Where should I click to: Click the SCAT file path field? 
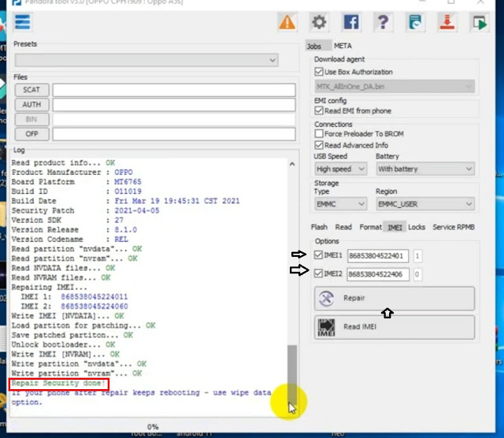point(174,90)
